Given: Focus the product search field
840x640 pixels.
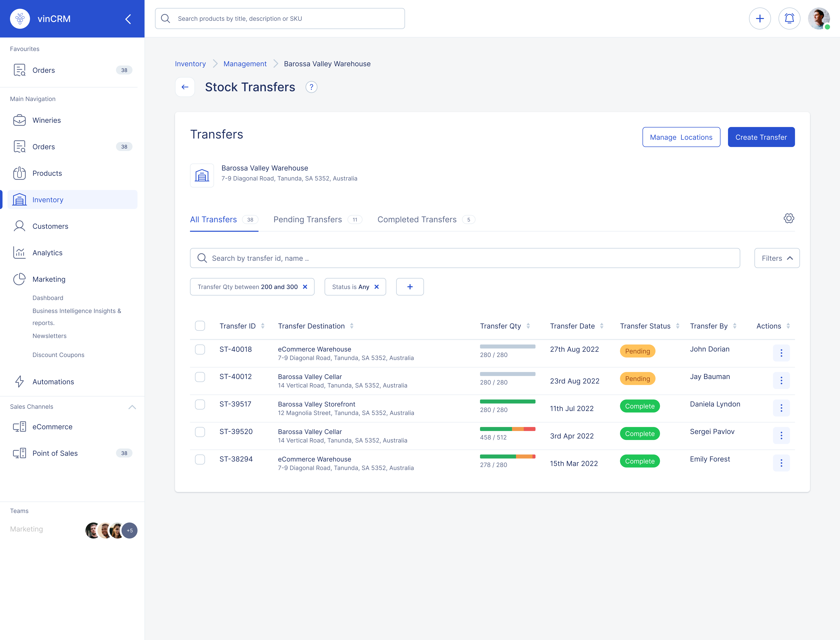Looking at the screenshot, I should coord(280,19).
